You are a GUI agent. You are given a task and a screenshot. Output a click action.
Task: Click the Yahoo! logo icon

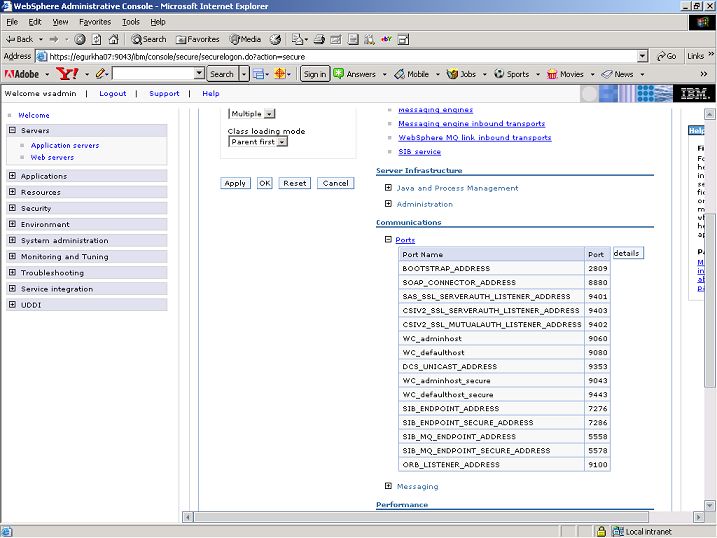click(x=67, y=74)
